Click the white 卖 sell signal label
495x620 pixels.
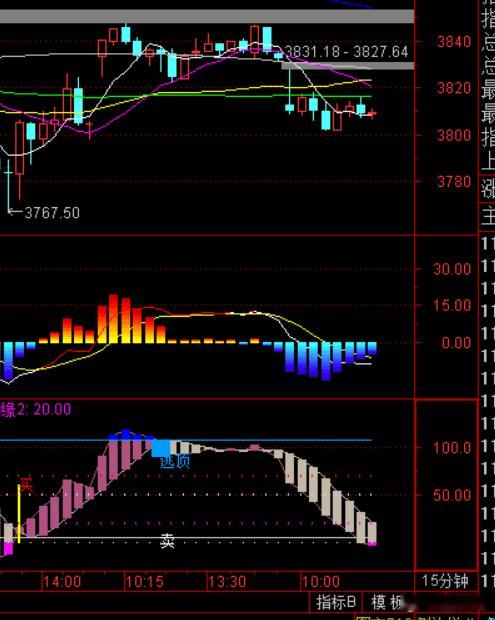(x=167, y=541)
